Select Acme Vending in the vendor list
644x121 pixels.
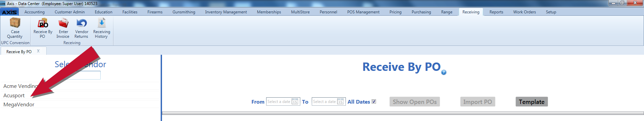80,86
